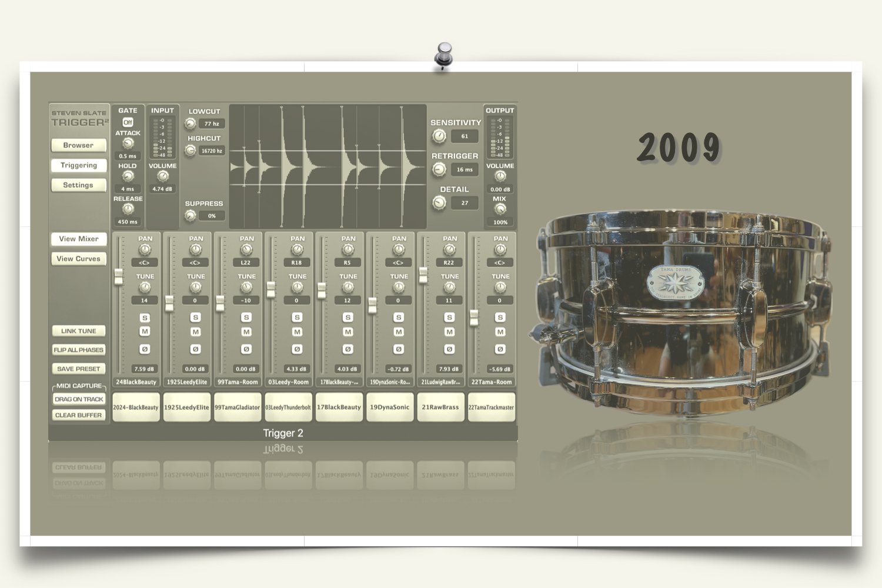Select the 2024-BlackBeauty sample pad
Viewport: 882px width, 588px height.
pyautogui.click(x=136, y=407)
